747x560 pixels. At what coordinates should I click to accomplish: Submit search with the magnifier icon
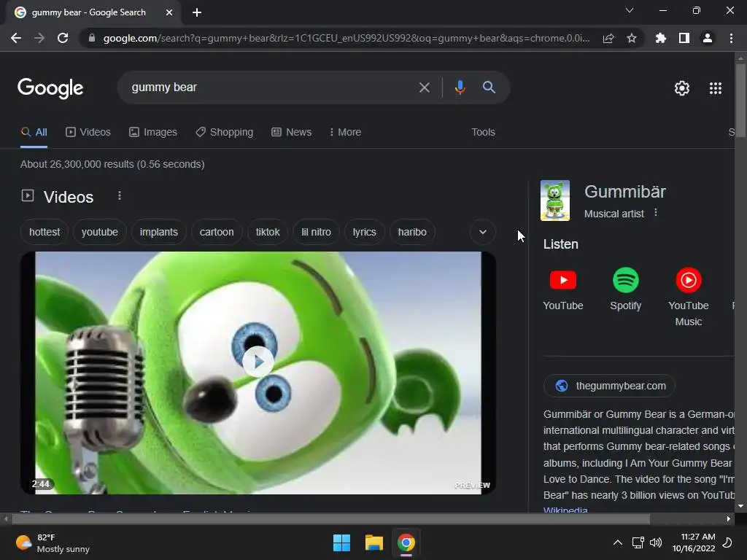tap(489, 87)
